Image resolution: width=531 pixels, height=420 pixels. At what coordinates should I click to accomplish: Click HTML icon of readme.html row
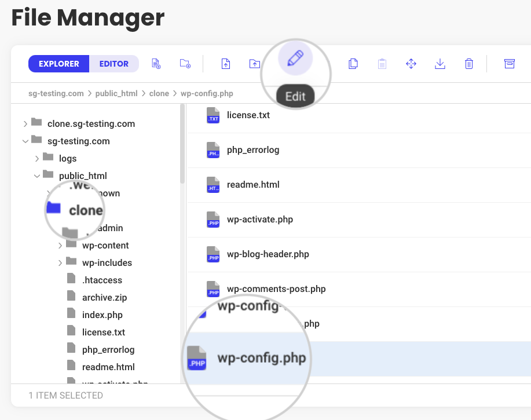click(x=213, y=185)
